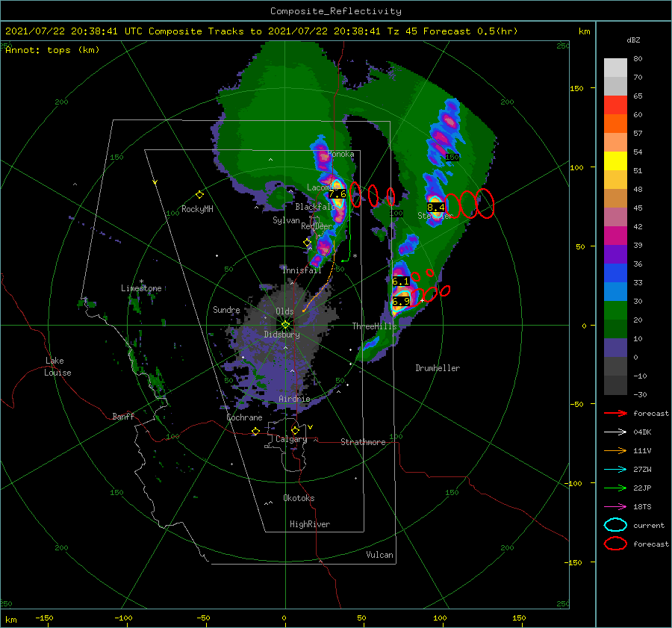The width and height of the screenshot is (672, 628).
Task: Click the Innisfail map label
Action: pyautogui.click(x=302, y=270)
